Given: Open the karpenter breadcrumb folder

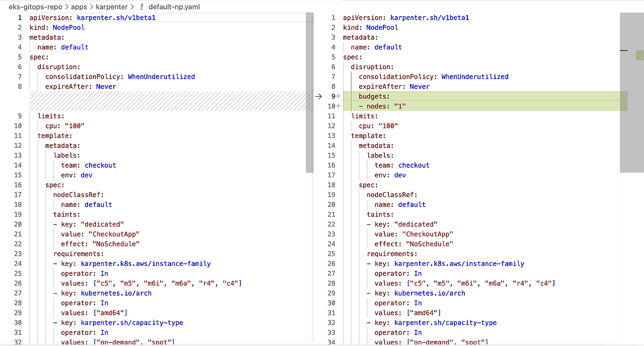Looking at the screenshot, I should (113, 7).
